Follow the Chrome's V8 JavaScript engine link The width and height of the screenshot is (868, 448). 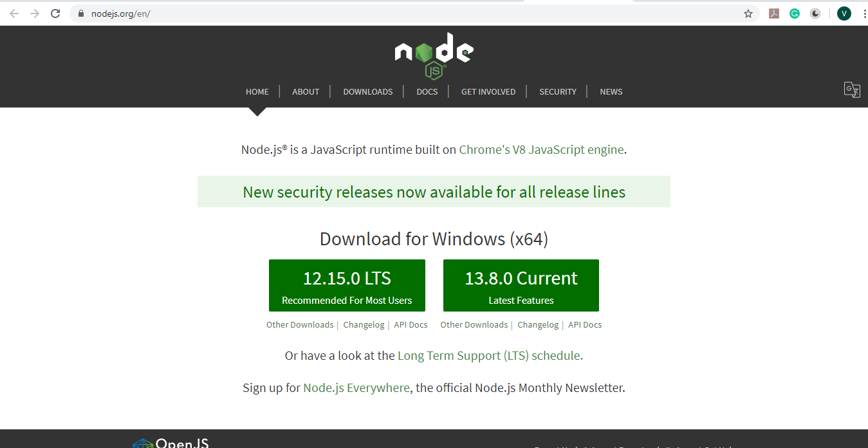click(x=541, y=150)
